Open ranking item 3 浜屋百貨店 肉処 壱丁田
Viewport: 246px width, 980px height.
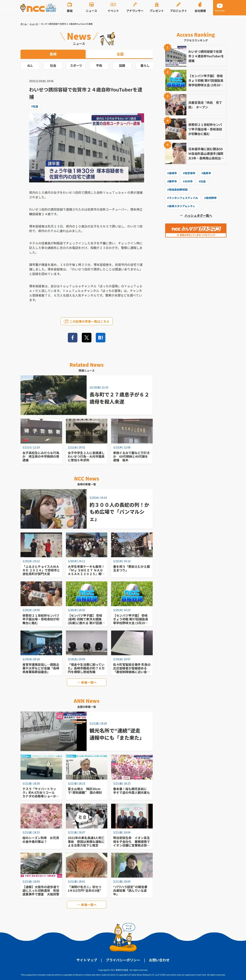tap(195, 105)
